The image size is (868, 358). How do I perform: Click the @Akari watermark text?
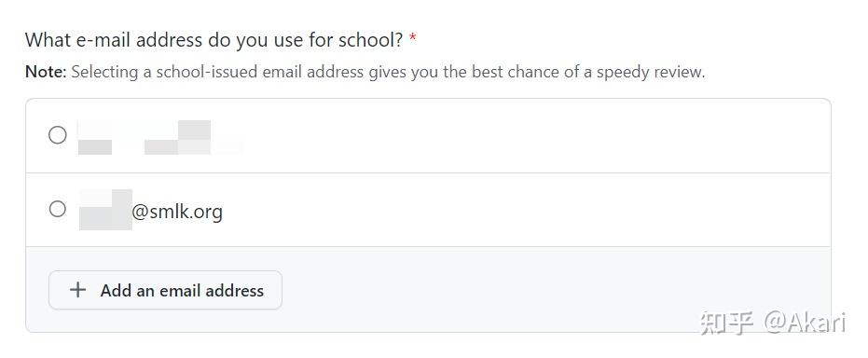pyautogui.click(x=805, y=323)
